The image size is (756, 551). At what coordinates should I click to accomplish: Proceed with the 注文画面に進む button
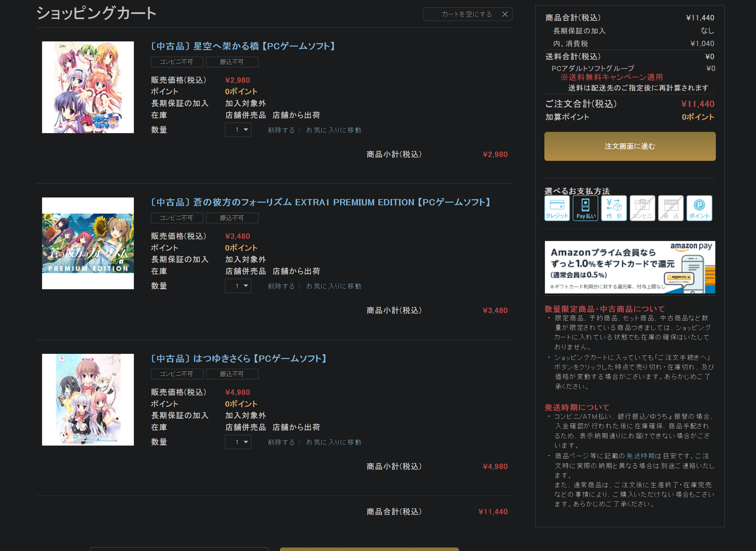pos(629,146)
